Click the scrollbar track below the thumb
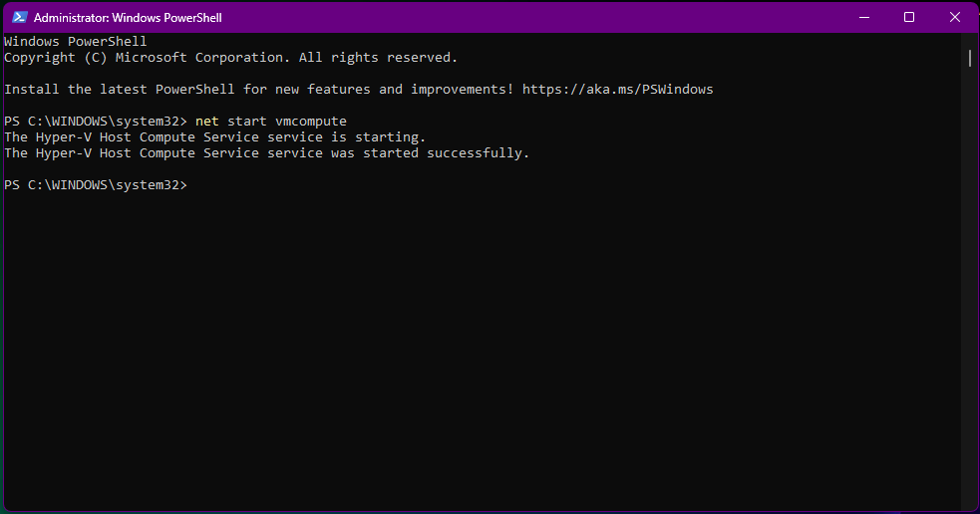Image resolution: width=980 pixels, height=514 pixels. 970,287
